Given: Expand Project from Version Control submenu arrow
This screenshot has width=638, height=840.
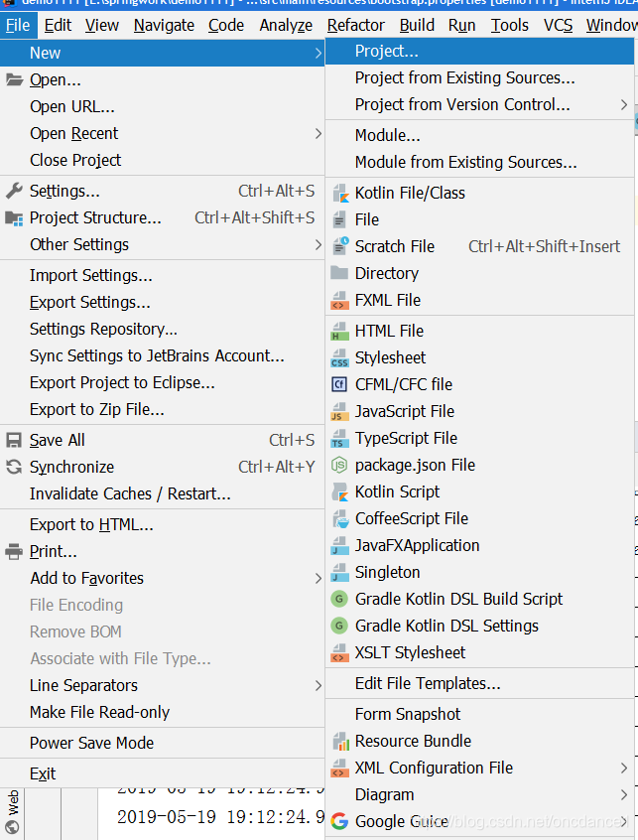Looking at the screenshot, I should click(623, 104).
